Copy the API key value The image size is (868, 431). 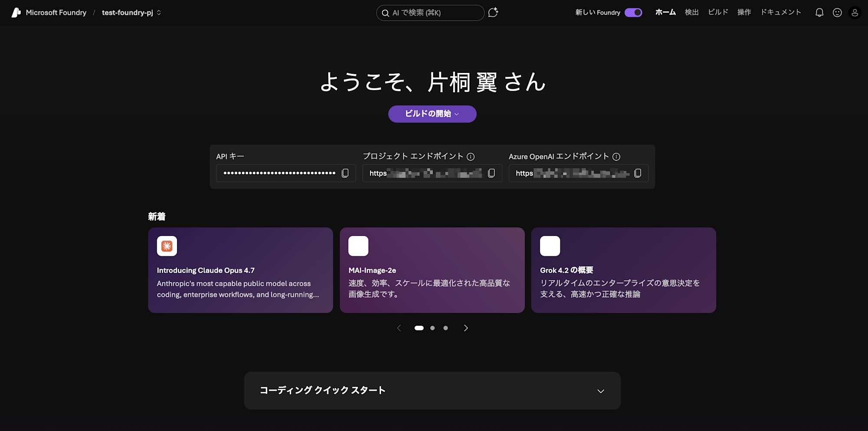coord(345,173)
